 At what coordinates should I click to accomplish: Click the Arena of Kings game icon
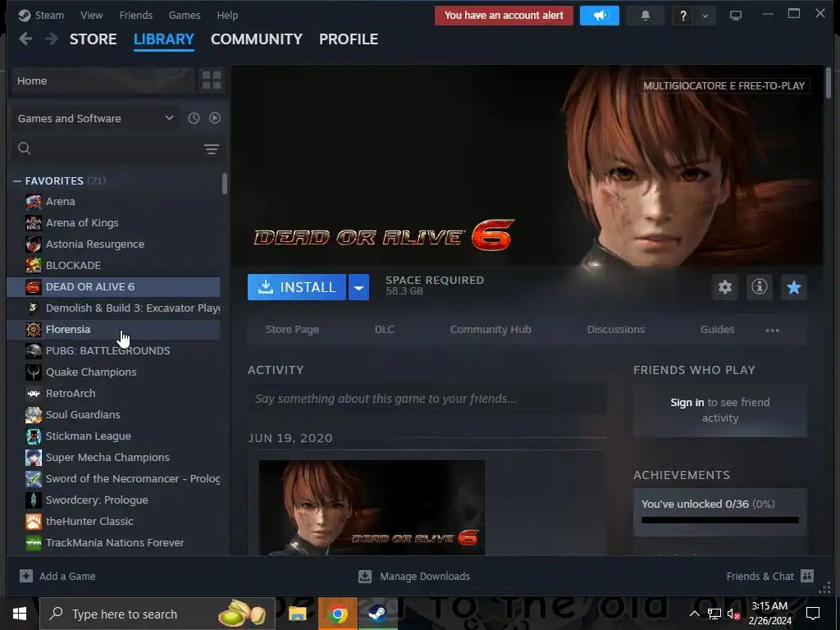[33, 223]
